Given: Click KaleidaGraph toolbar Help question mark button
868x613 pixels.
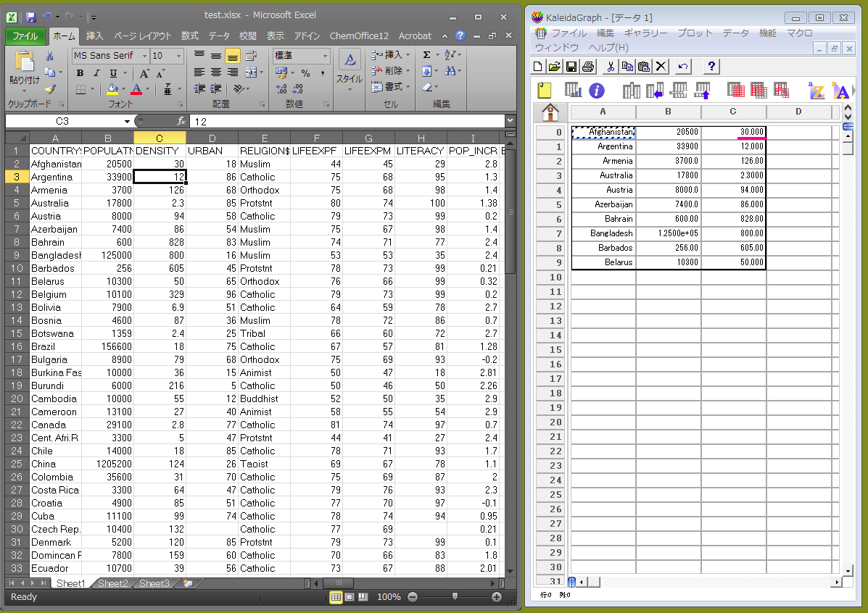Looking at the screenshot, I should coord(711,67).
